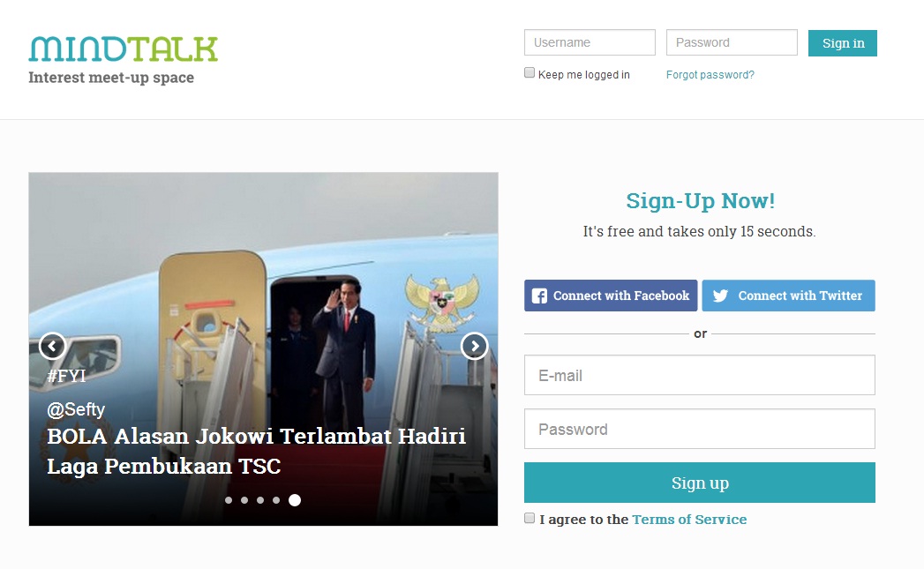Click the E-mail sign-up field
The width and height of the screenshot is (924, 569).
coord(700,375)
